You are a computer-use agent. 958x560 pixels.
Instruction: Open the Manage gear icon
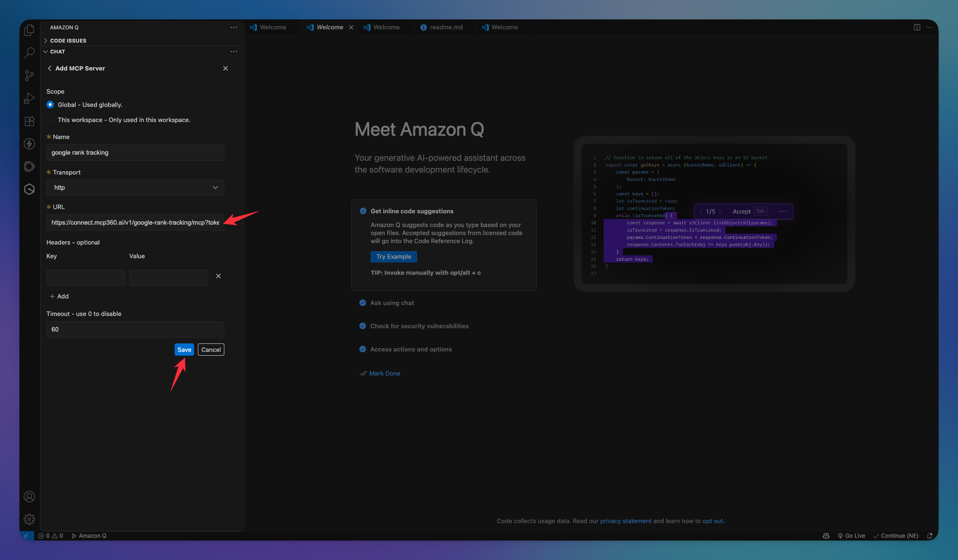pos(29,519)
